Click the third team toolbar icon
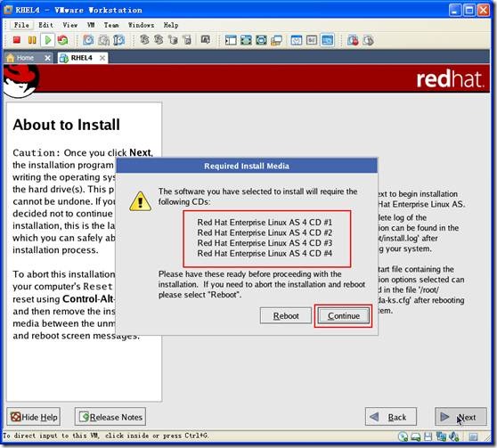 (x=173, y=40)
